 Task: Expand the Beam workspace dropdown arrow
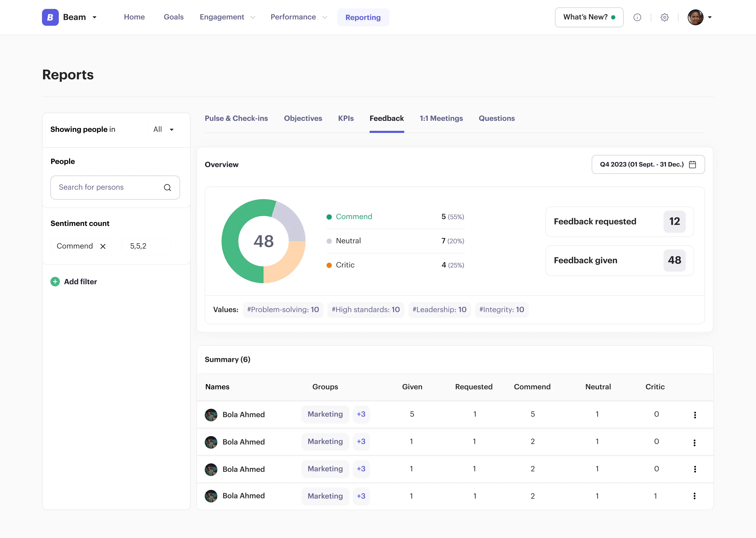pyautogui.click(x=94, y=17)
